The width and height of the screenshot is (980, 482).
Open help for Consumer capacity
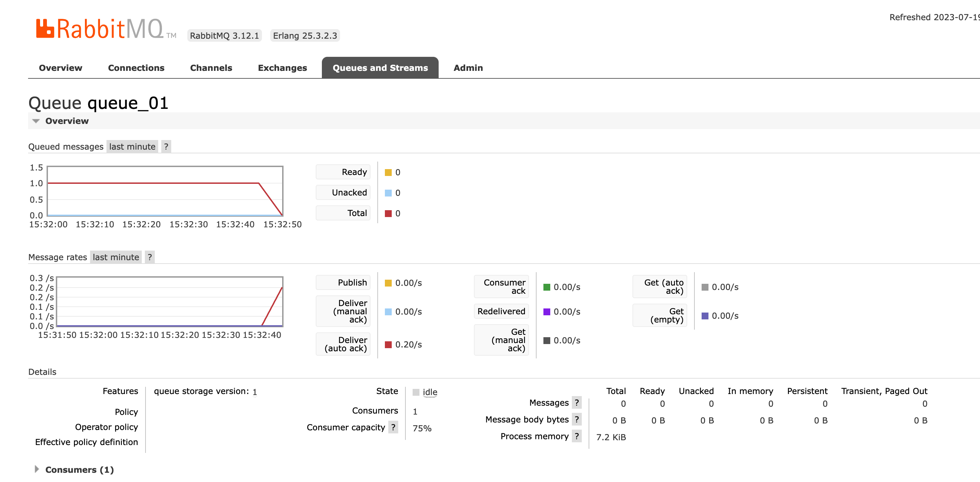point(394,427)
